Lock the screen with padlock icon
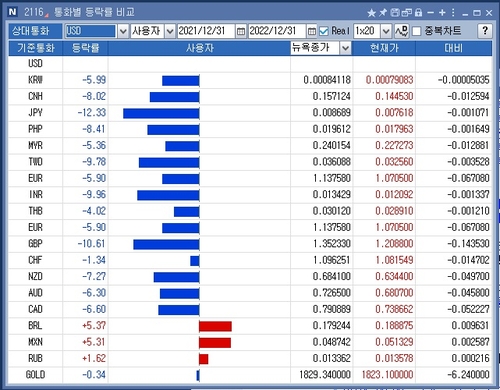The width and height of the screenshot is (500, 390). coord(418,13)
